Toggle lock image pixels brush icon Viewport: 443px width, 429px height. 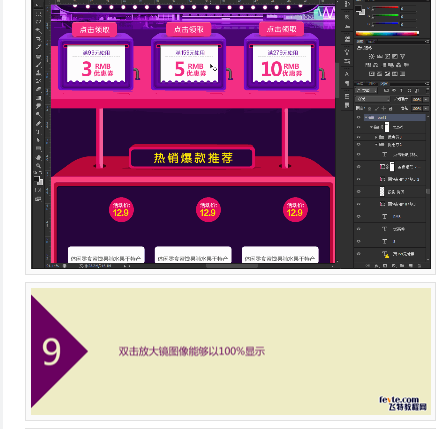tap(377, 109)
